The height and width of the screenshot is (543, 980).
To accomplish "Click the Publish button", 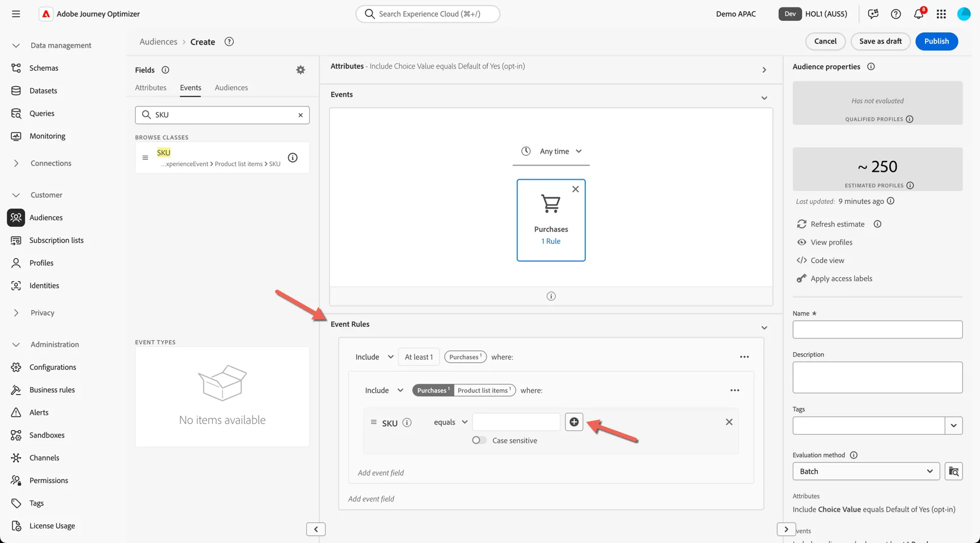I will pyautogui.click(x=936, y=41).
